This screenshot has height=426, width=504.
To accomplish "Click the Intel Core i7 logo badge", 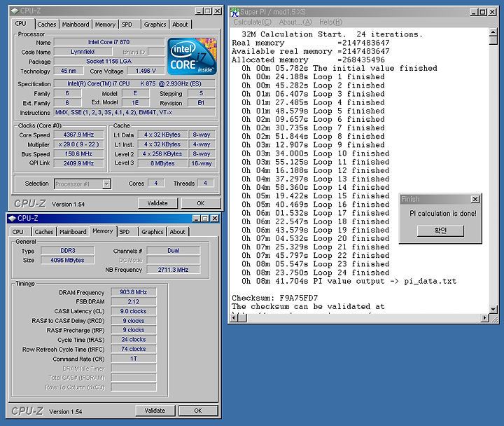I will [192, 56].
